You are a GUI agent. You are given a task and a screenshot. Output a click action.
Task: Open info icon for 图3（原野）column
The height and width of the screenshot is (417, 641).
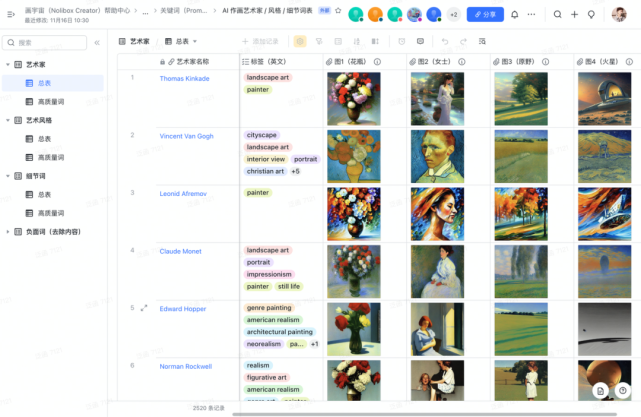pyautogui.click(x=545, y=62)
